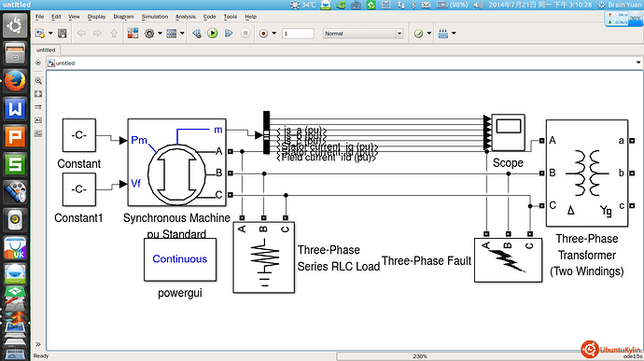Open WPS Presentation from the dock
This screenshot has height=361, width=644.
[x=15, y=137]
